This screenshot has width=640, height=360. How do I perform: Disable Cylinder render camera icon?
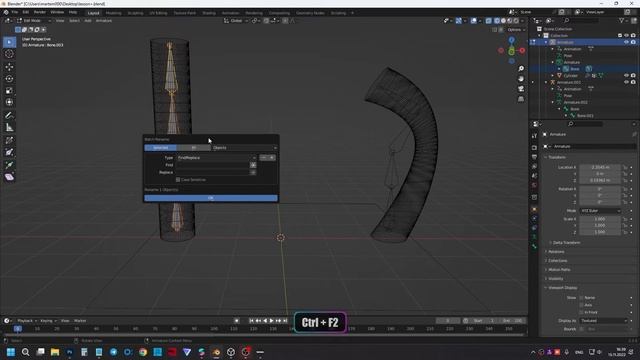coord(633,76)
